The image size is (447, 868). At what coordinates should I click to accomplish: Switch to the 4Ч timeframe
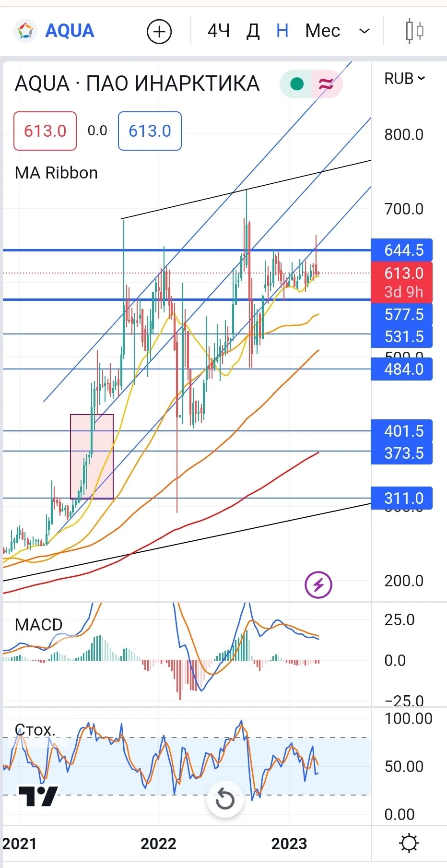point(219,31)
